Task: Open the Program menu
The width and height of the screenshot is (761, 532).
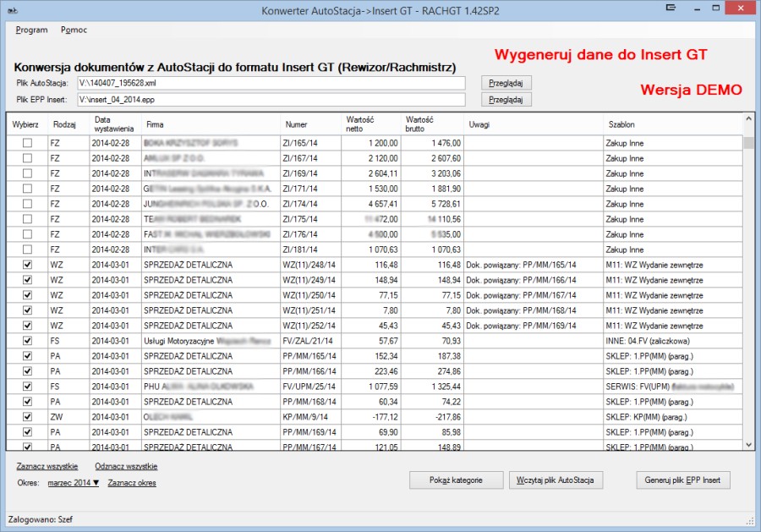Action: coord(31,30)
